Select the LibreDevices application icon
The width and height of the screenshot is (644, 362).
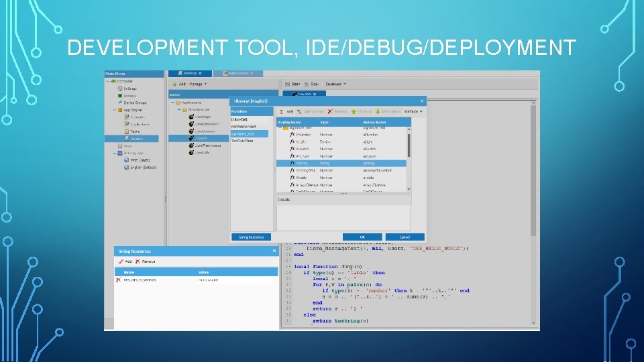click(191, 131)
